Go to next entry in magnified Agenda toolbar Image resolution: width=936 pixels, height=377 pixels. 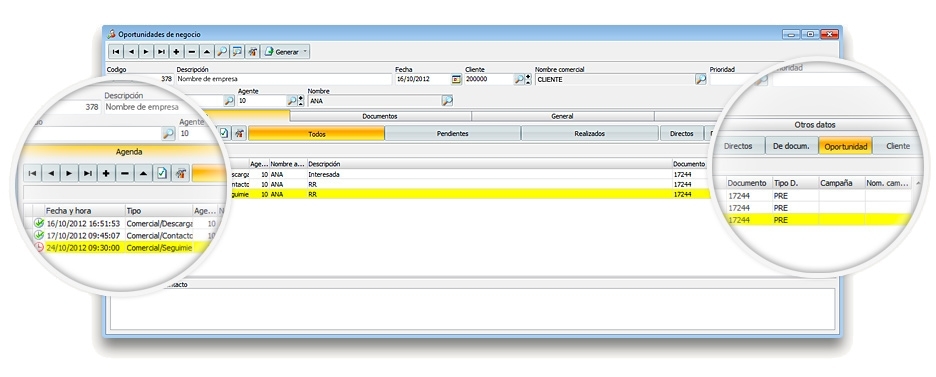point(69,174)
